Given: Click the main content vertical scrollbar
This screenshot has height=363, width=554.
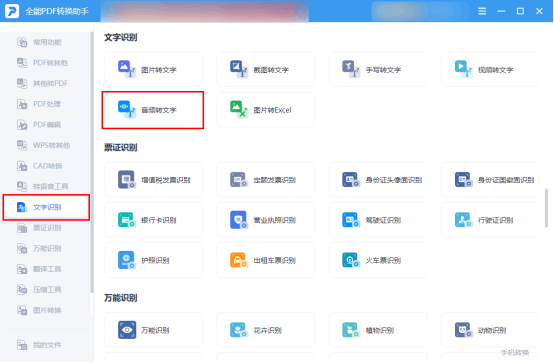Looking at the screenshot, I should click(x=546, y=208).
